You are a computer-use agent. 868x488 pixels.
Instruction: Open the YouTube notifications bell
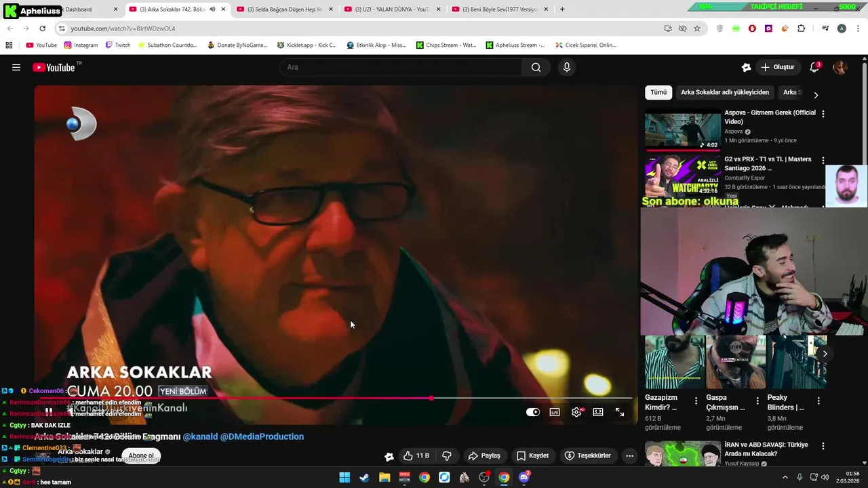click(x=814, y=67)
